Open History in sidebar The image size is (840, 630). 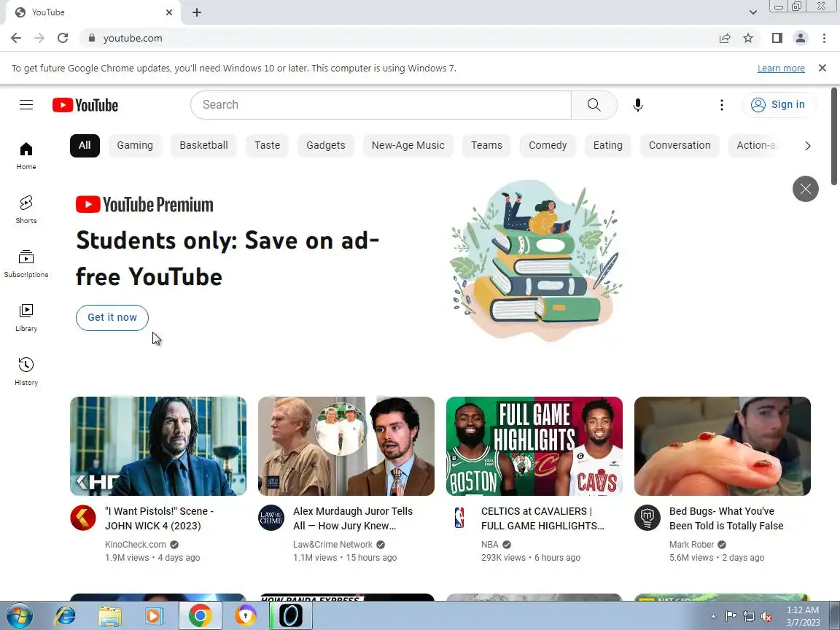[x=26, y=371]
